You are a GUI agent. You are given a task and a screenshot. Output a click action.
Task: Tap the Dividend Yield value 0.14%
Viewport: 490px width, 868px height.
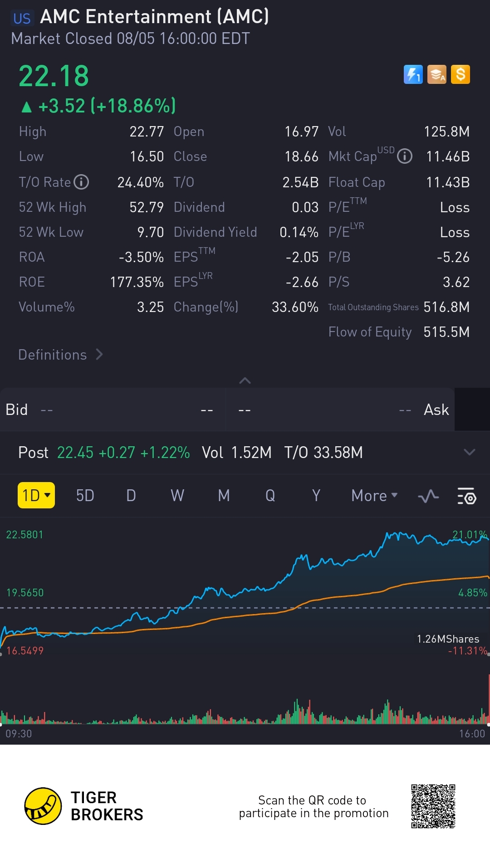click(299, 232)
